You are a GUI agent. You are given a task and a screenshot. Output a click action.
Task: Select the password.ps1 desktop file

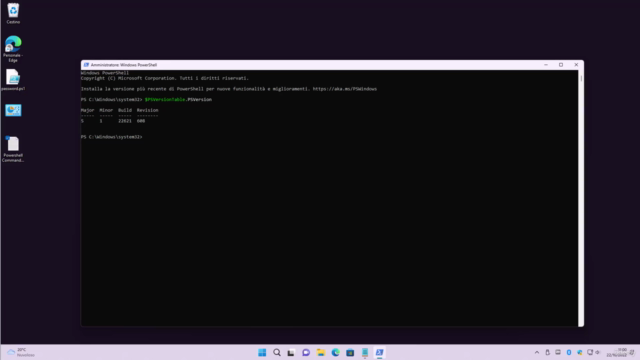[13, 80]
